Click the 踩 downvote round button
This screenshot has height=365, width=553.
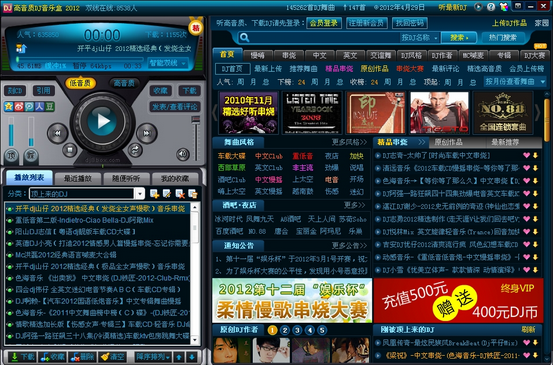pos(31,155)
